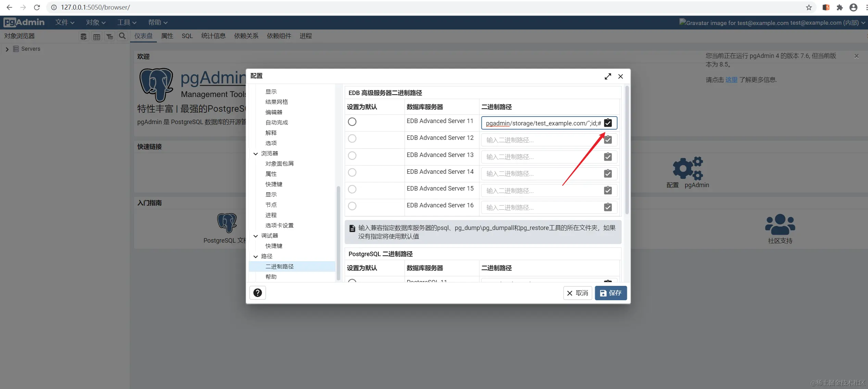Select EDB Advanced Server 11 as default
868x389 pixels.
point(352,122)
